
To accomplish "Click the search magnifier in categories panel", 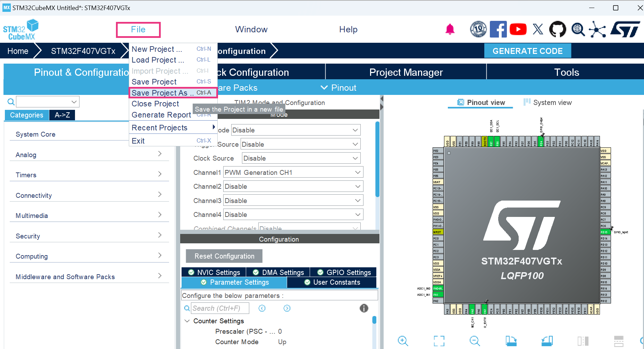I will click(x=11, y=102).
